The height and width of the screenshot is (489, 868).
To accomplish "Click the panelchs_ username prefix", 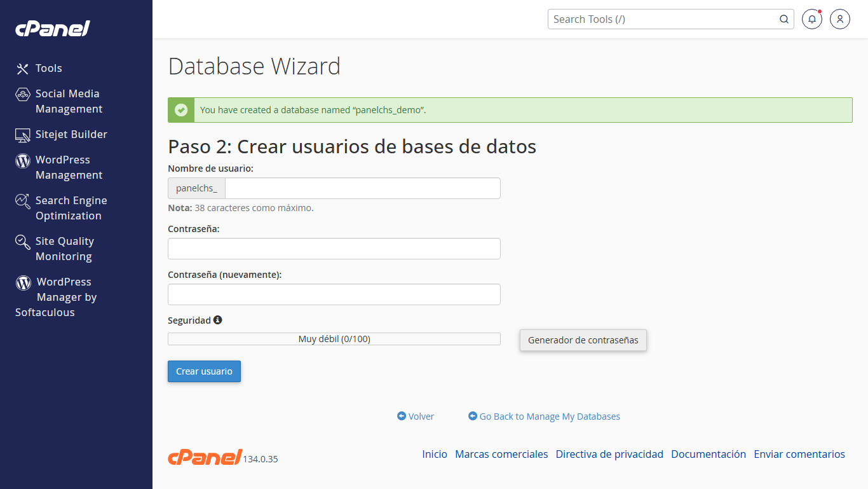I will [196, 188].
